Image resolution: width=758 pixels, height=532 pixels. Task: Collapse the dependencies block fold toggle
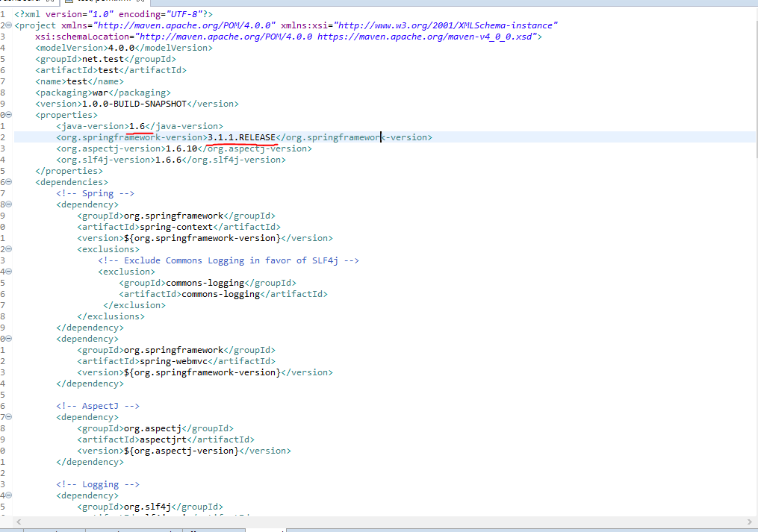tap(9, 182)
